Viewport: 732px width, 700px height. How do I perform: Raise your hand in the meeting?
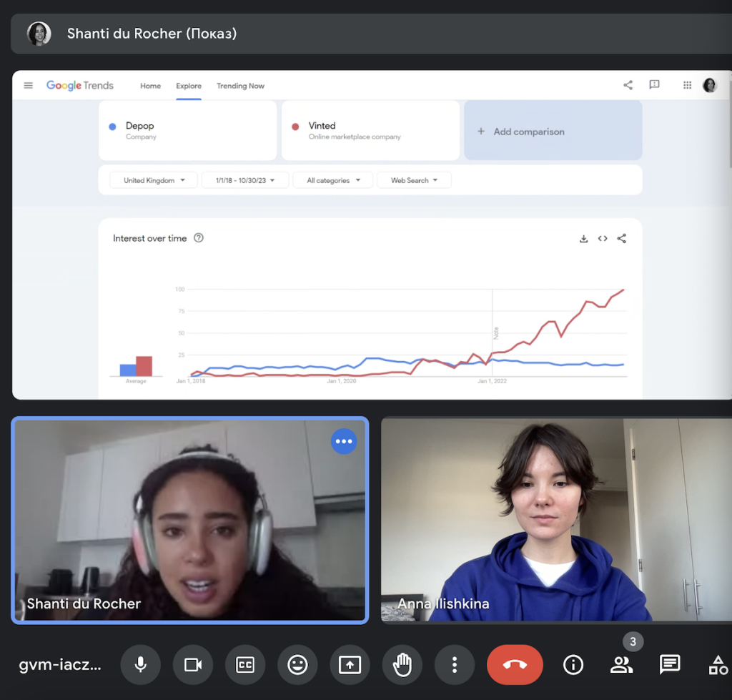click(402, 664)
